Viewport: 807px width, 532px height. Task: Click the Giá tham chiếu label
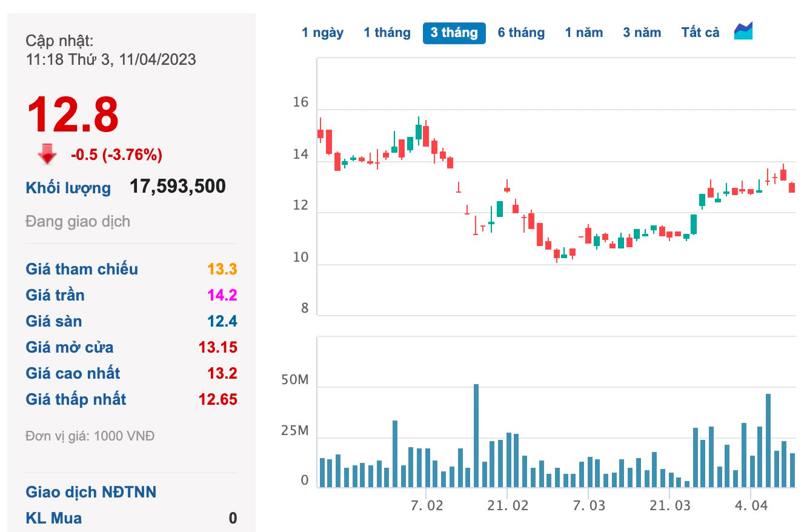pyautogui.click(x=82, y=269)
